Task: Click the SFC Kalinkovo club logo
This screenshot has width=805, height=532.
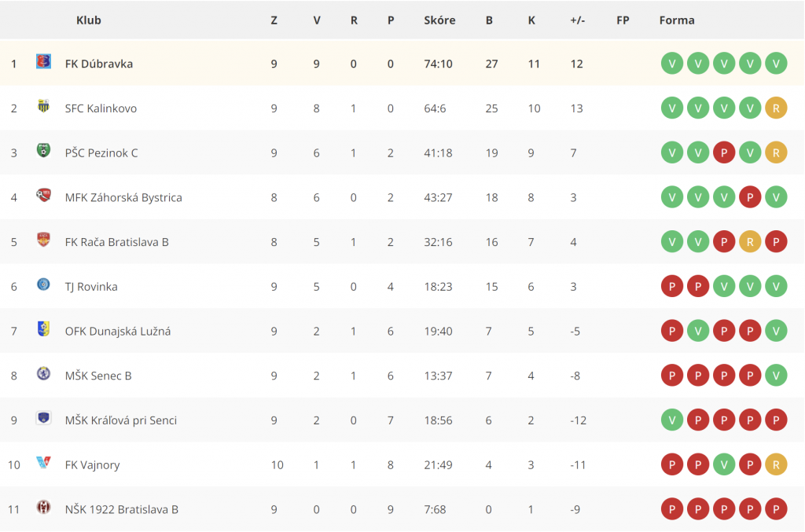Action: click(44, 106)
